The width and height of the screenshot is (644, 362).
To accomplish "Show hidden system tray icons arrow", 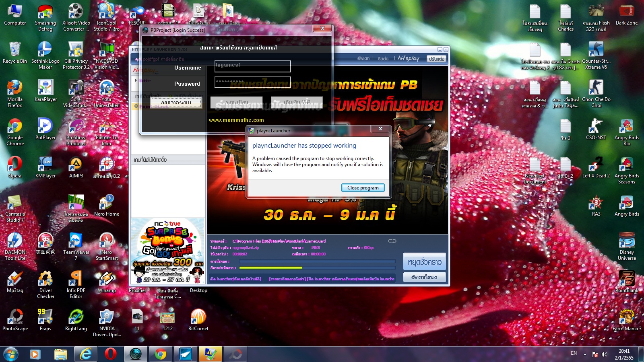I will coord(585,354).
